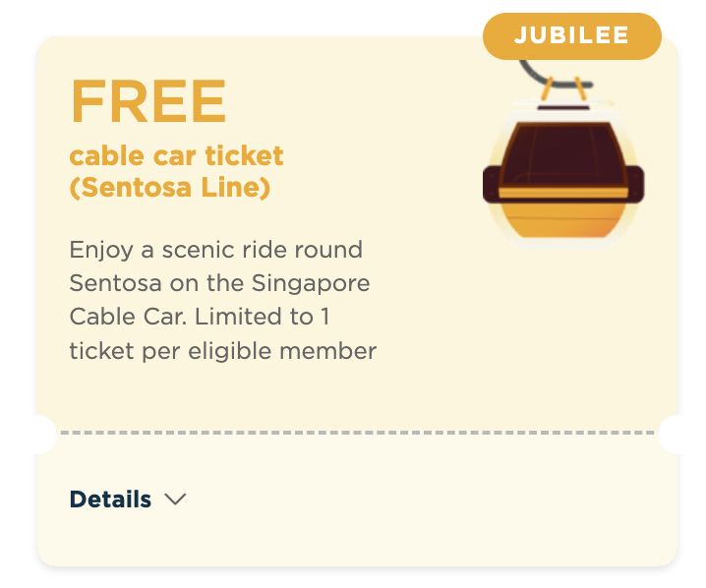
Task: Click the Details label
Action: tap(110, 500)
